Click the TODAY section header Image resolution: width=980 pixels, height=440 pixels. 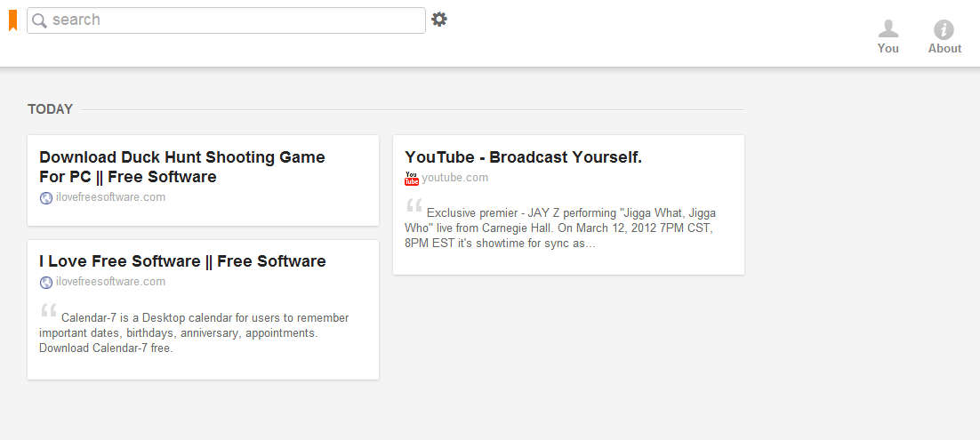click(50, 109)
